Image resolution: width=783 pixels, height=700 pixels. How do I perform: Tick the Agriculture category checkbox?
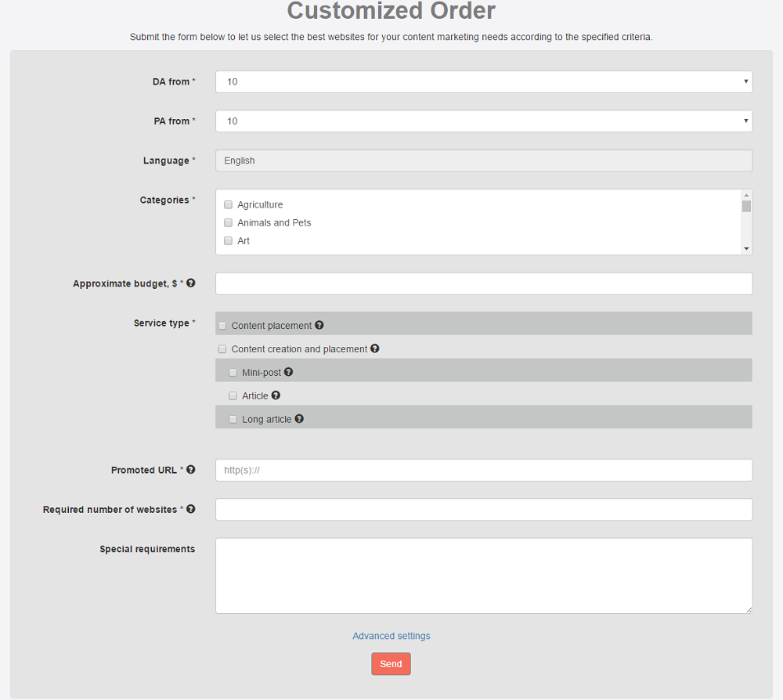click(x=228, y=204)
